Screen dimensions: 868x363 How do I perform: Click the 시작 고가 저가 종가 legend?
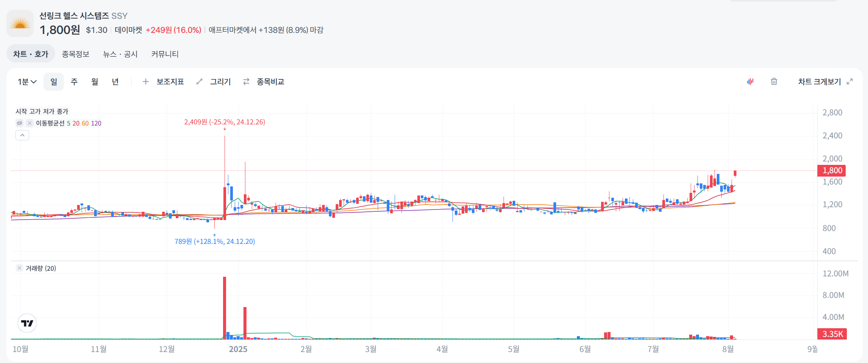(x=42, y=111)
